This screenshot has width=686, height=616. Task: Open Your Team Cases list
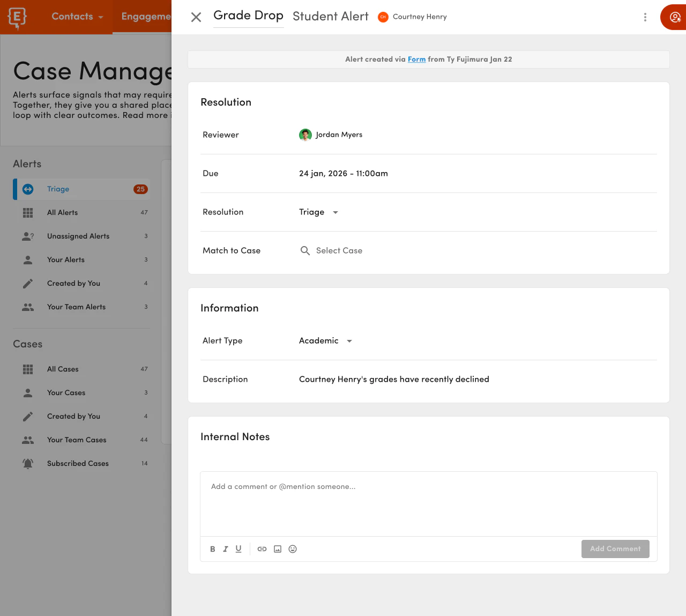(x=82, y=440)
